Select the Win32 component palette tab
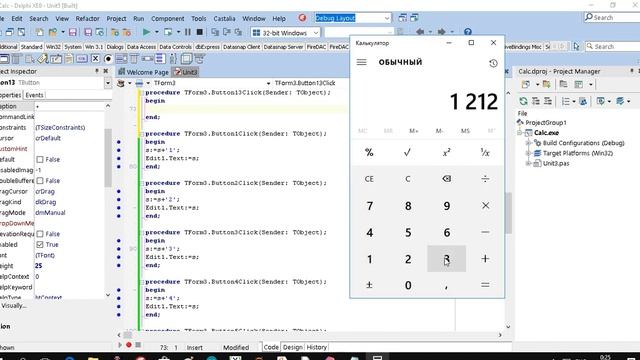 [53, 47]
